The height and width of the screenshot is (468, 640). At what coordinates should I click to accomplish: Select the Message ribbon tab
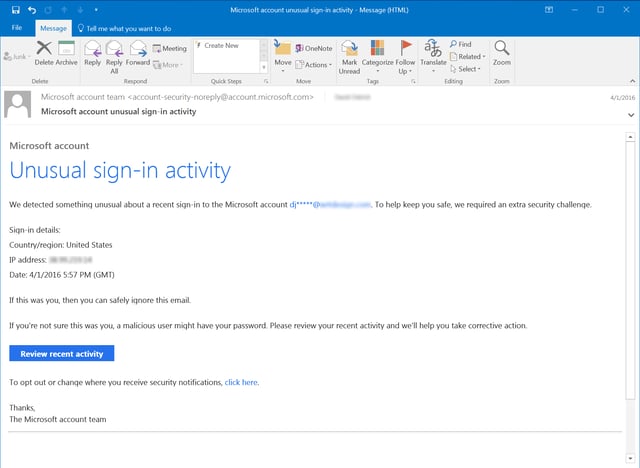pyautogui.click(x=53, y=28)
